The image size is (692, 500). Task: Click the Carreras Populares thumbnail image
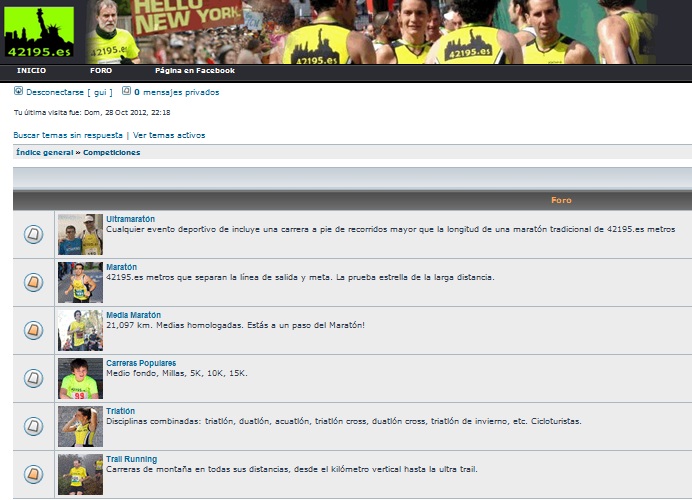(80, 378)
